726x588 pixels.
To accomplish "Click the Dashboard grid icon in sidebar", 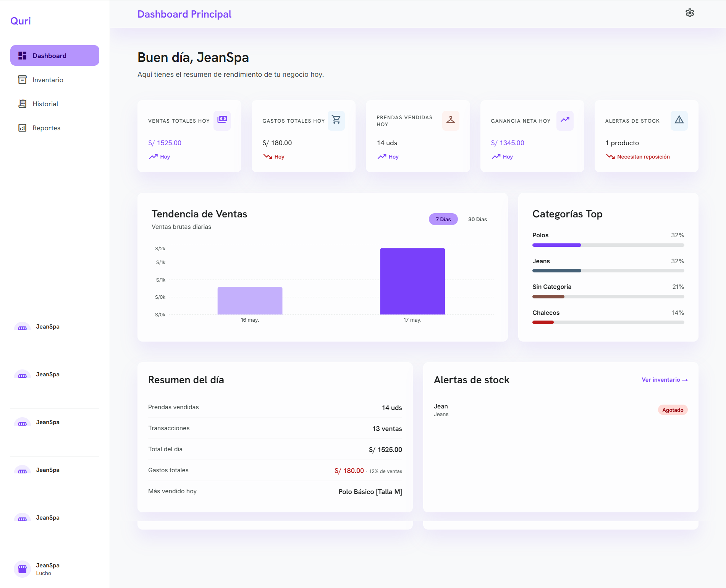I will [x=23, y=56].
